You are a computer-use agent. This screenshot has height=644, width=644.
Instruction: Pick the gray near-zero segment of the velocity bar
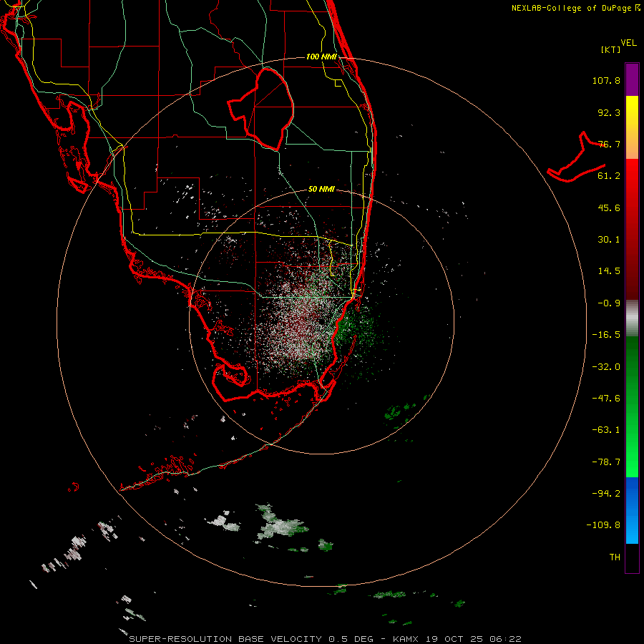tap(632, 318)
